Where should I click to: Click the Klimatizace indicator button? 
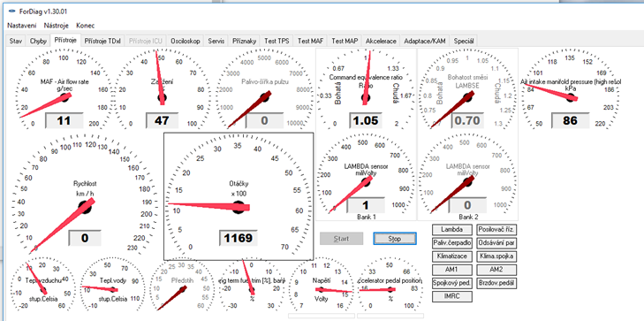pos(451,256)
